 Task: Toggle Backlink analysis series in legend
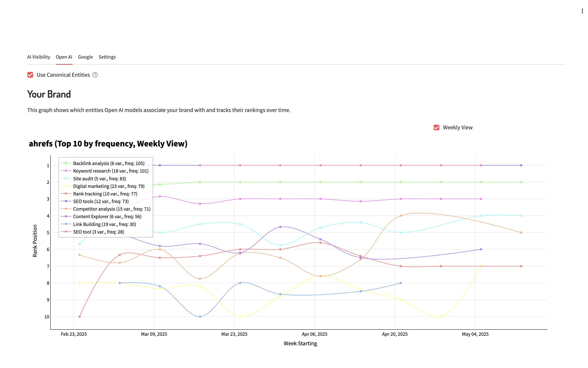click(x=108, y=163)
